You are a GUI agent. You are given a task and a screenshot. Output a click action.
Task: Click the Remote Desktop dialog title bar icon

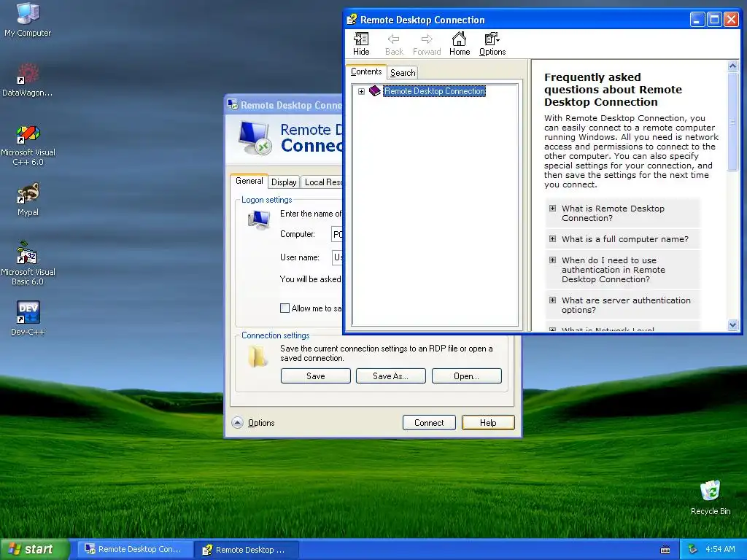click(233, 105)
